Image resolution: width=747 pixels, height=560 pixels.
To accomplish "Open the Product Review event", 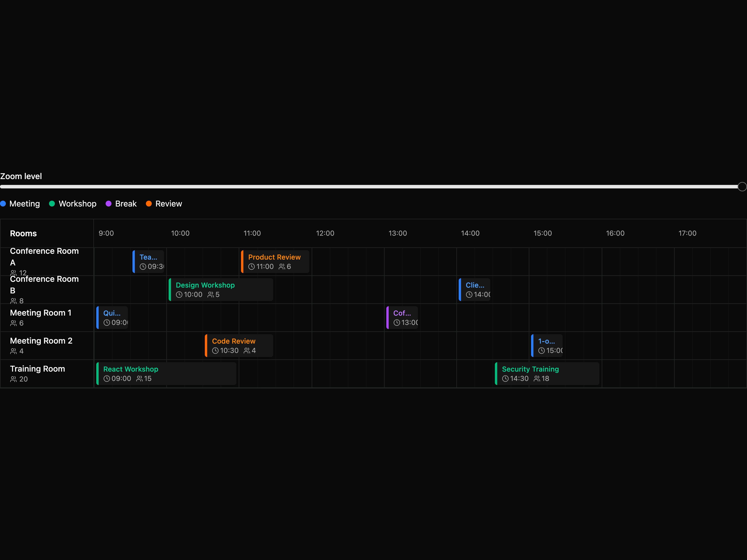I will point(275,262).
